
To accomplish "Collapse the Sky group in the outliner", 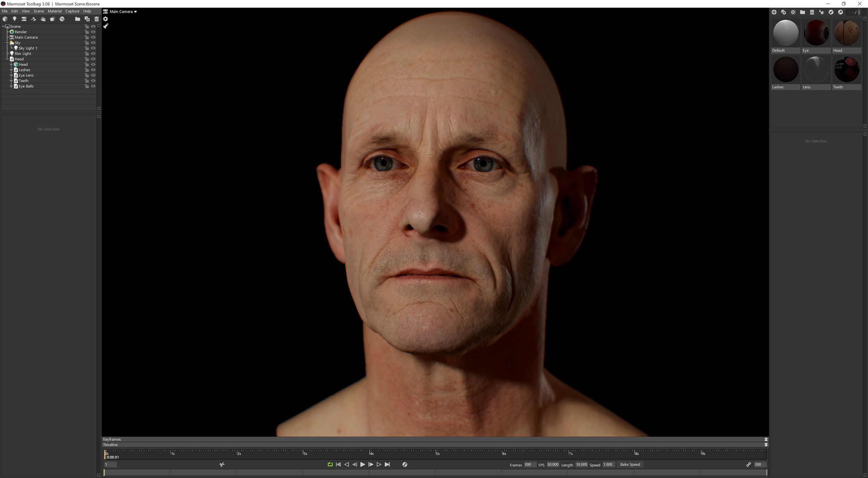I will (x=7, y=43).
